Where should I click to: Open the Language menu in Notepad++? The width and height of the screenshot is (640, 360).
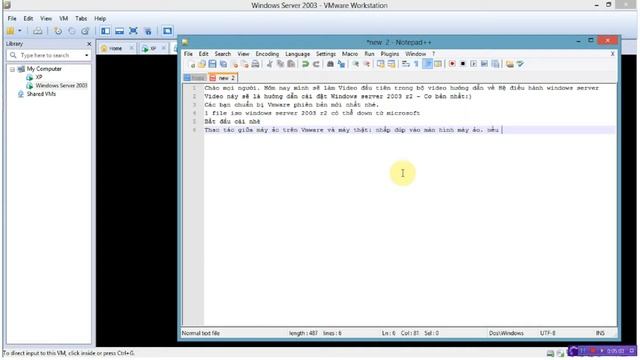click(297, 54)
